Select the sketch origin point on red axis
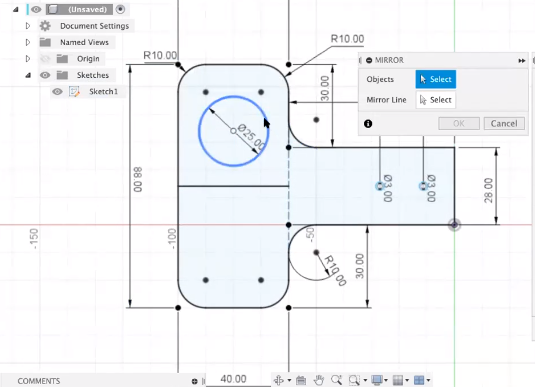This screenshot has height=387, width=535. click(x=454, y=225)
